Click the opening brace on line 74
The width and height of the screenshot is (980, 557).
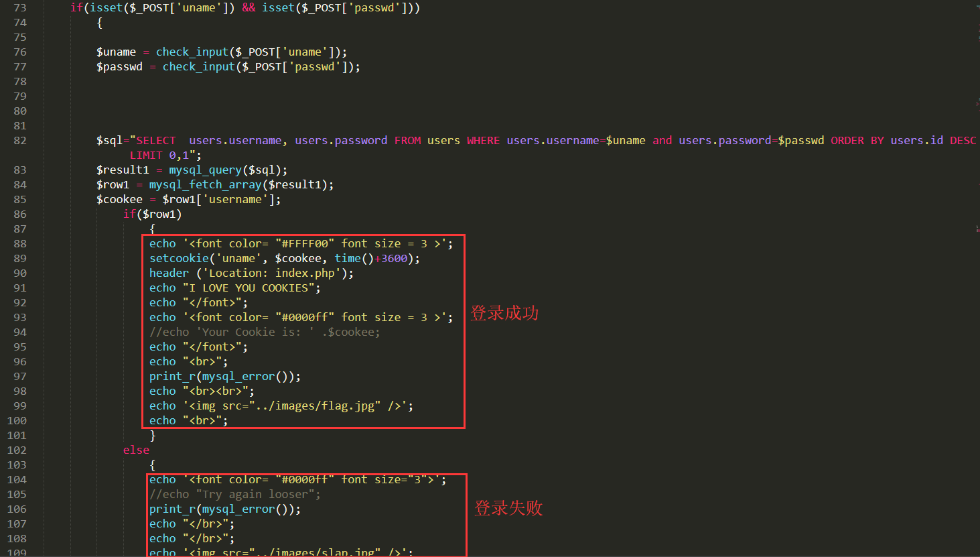pyautogui.click(x=100, y=23)
